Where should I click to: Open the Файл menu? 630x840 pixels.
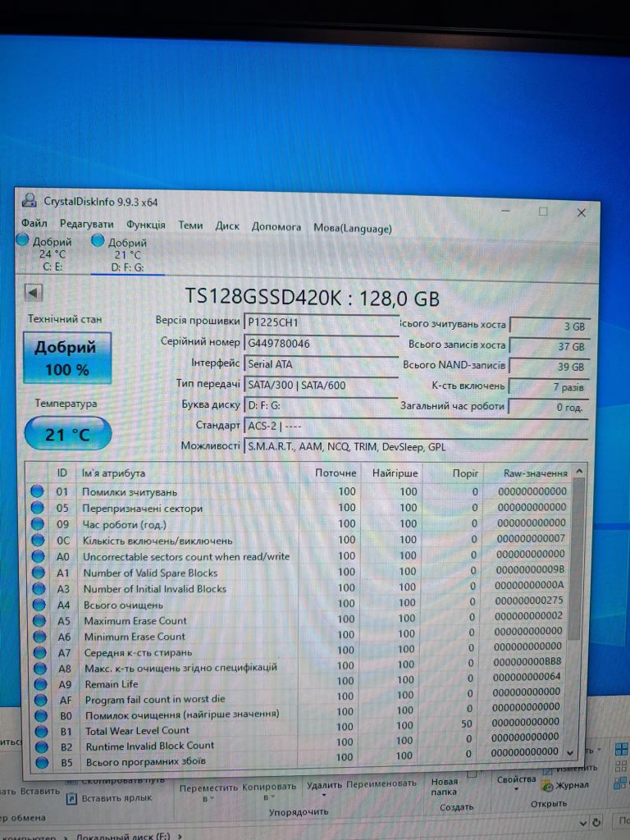(x=34, y=222)
